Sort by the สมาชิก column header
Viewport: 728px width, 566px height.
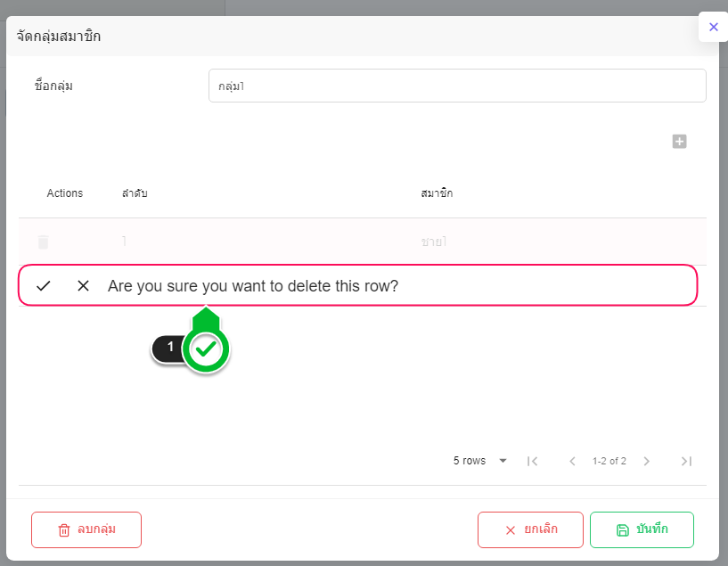click(x=437, y=193)
